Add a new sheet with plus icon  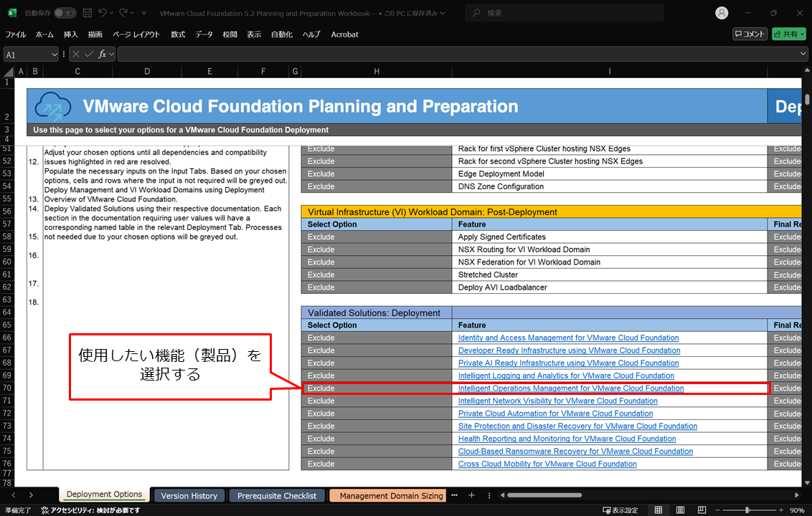click(x=471, y=495)
